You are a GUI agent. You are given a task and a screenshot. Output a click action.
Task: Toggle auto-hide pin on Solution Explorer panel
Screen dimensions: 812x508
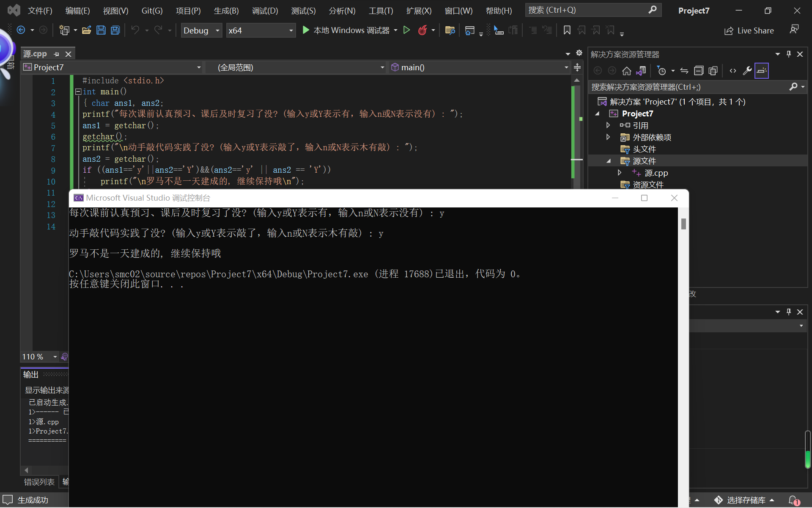click(788, 54)
